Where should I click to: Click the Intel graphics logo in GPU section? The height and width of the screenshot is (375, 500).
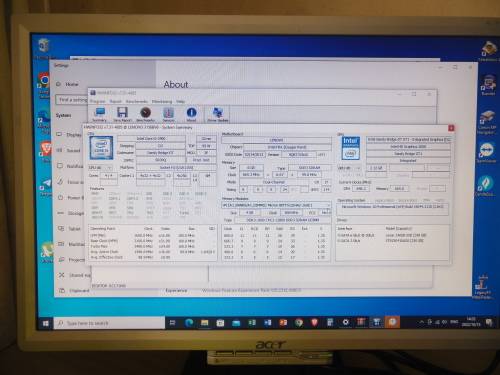coord(351,148)
